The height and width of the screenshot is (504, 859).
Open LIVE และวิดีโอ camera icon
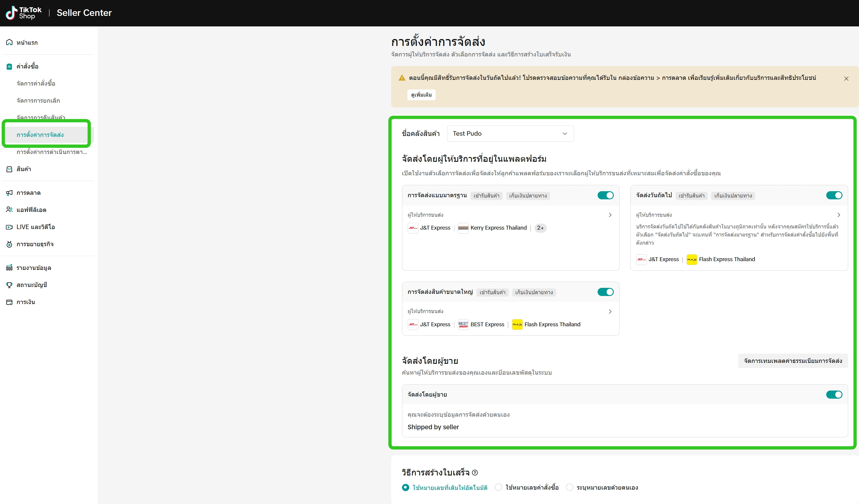point(9,227)
